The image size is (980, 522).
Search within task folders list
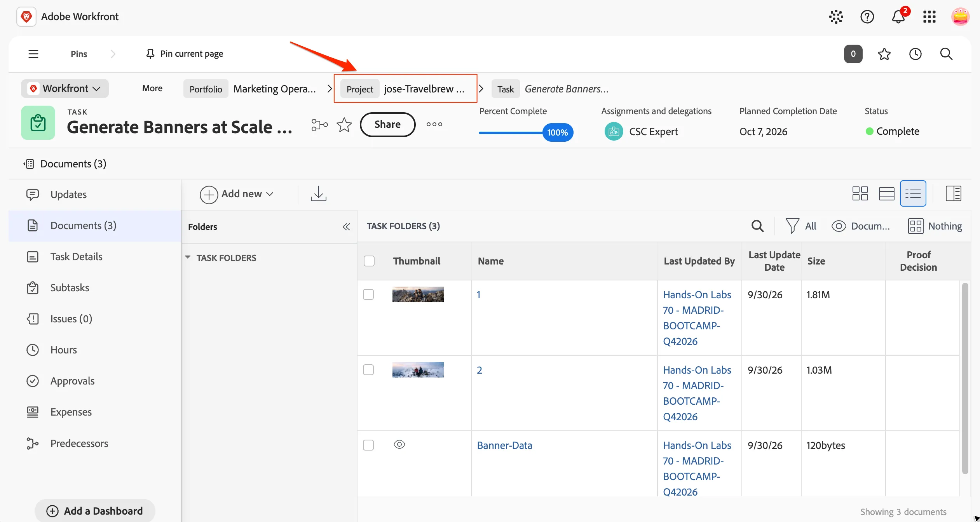757,226
